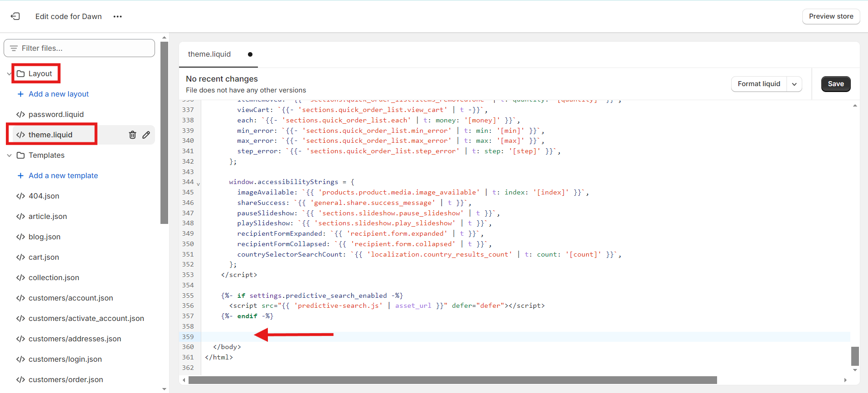
Task: Collapse the Templates folder chevron
Action: tap(9, 155)
